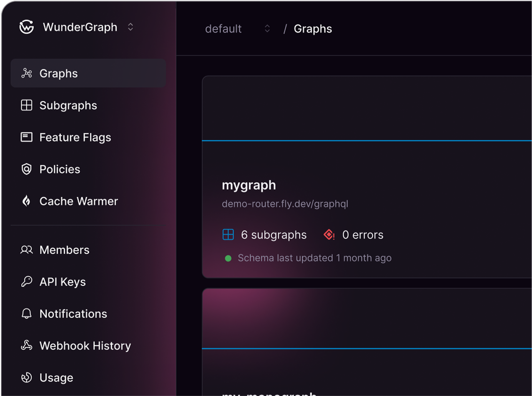Click the blue subgraphs icon on mygraph card
This screenshot has width=532, height=396.
coord(228,235)
